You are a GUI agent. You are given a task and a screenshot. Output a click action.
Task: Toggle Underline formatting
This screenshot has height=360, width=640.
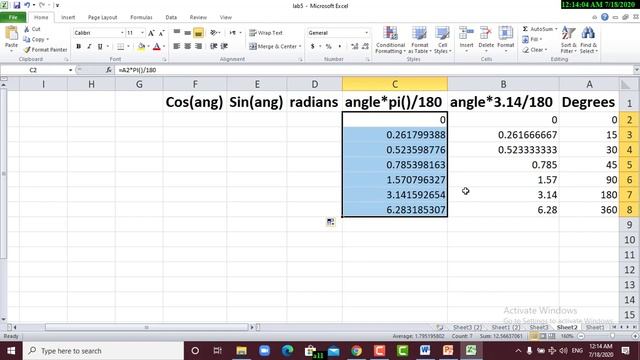tap(100, 47)
